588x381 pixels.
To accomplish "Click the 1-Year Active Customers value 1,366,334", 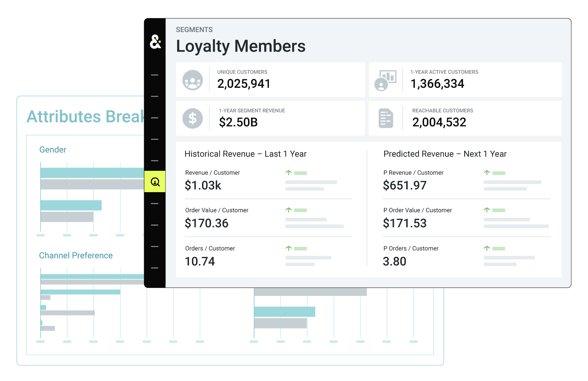I will (437, 84).
